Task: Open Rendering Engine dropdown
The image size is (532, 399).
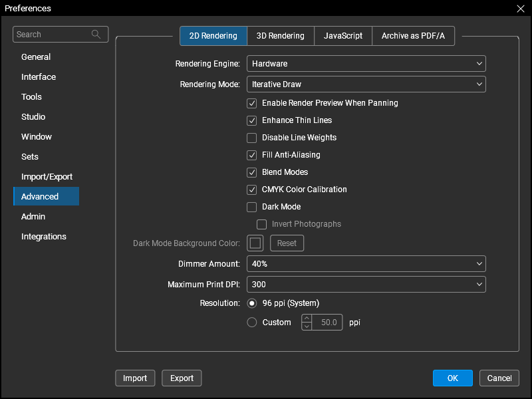Action: point(366,64)
